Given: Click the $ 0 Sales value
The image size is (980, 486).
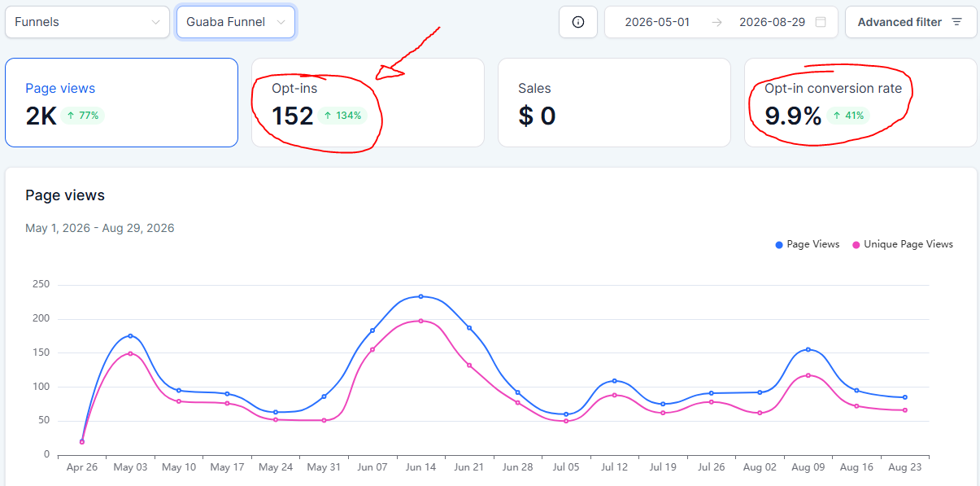Looking at the screenshot, I should pos(537,116).
